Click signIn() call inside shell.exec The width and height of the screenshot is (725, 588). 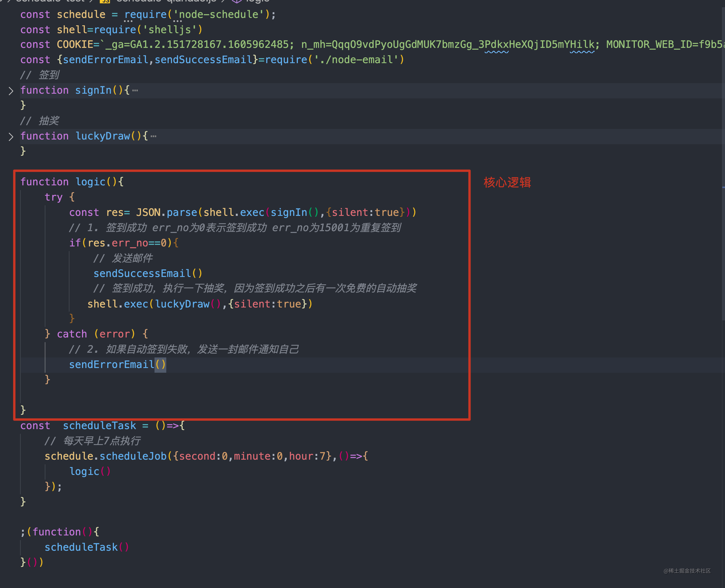coord(295,212)
